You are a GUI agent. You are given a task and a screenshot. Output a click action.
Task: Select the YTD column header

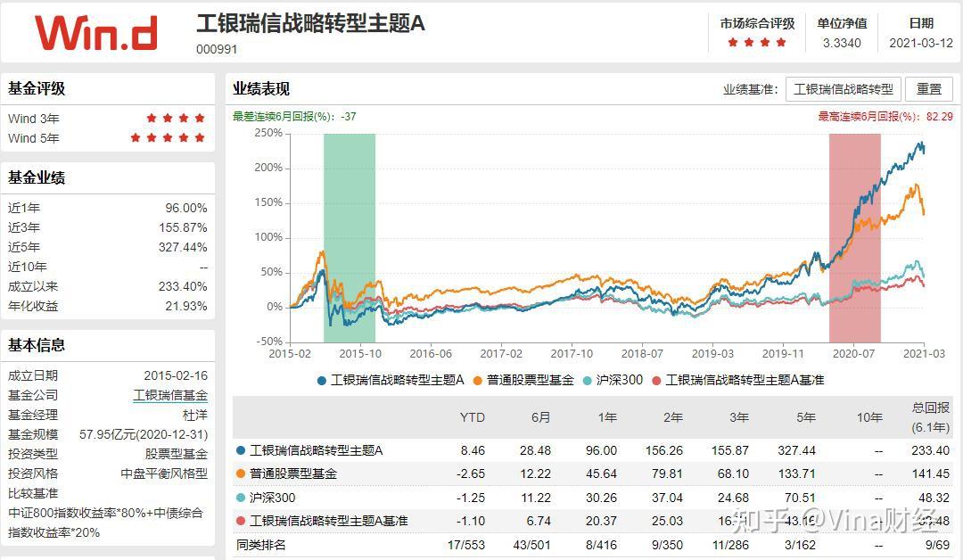(473, 417)
